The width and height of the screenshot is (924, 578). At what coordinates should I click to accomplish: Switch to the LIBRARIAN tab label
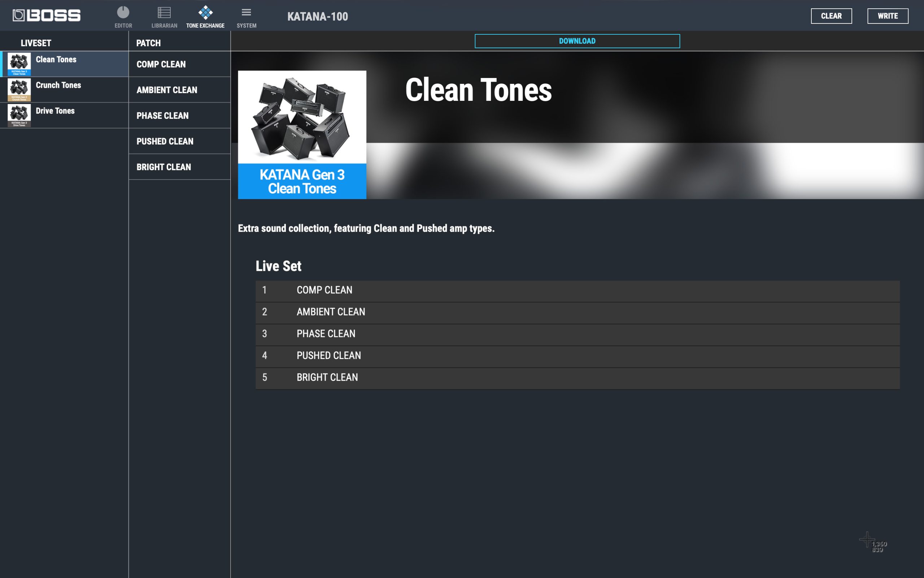click(x=164, y=26)
